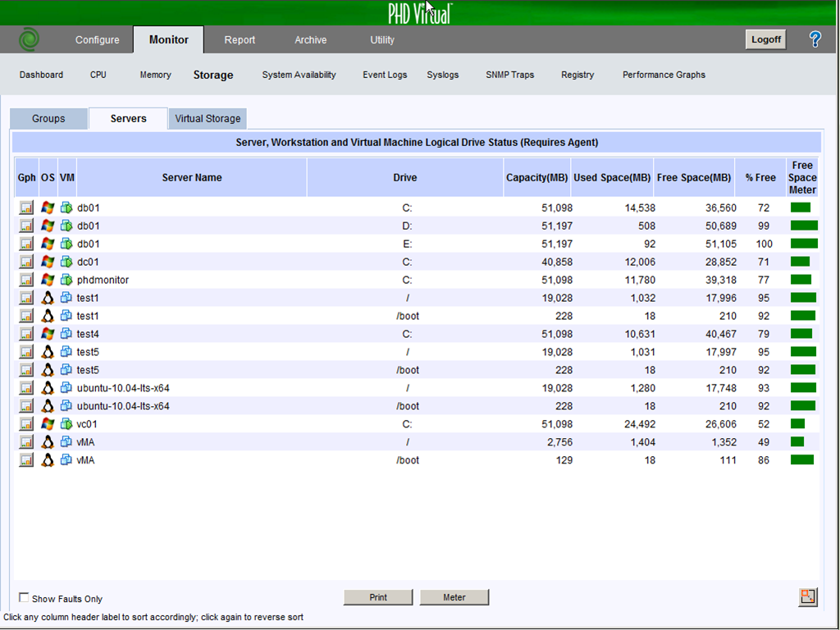This screenshot has width=840, height=630.
Task: Open the help question mark icon
Action: (815, 39)
